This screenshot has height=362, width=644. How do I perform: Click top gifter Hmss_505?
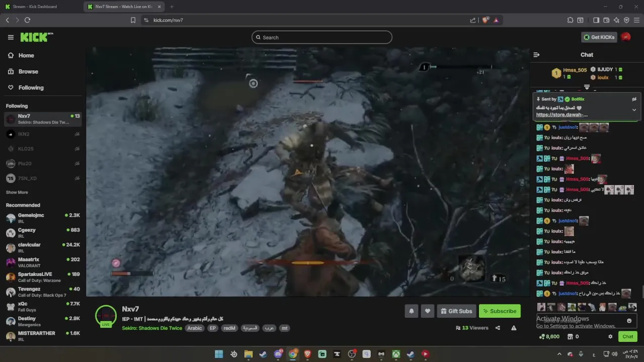point(575,70)
